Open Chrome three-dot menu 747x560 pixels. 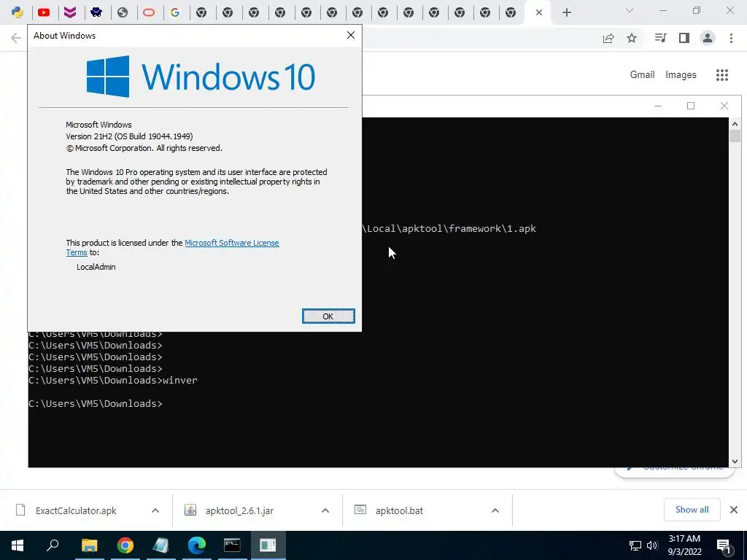pyautogui.click(x=731, y=38)
